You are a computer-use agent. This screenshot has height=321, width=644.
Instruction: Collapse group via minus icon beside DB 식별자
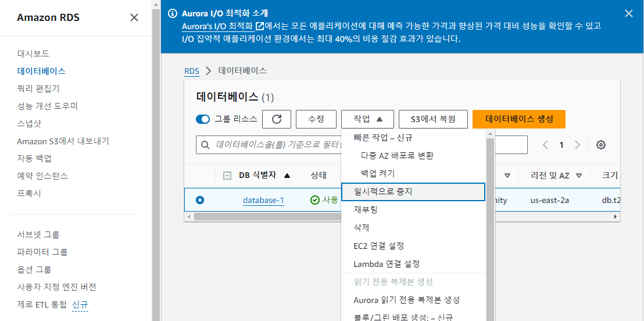(226, 176)
